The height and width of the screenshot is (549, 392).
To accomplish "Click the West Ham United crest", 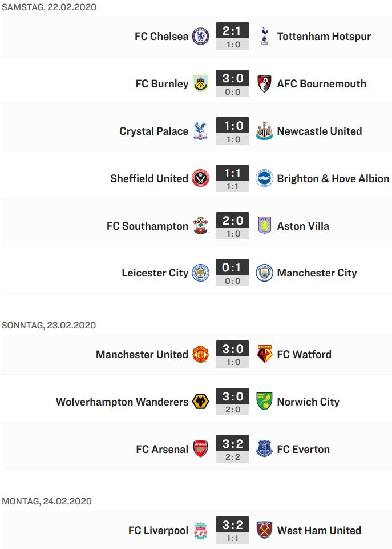I will [264, 530].
